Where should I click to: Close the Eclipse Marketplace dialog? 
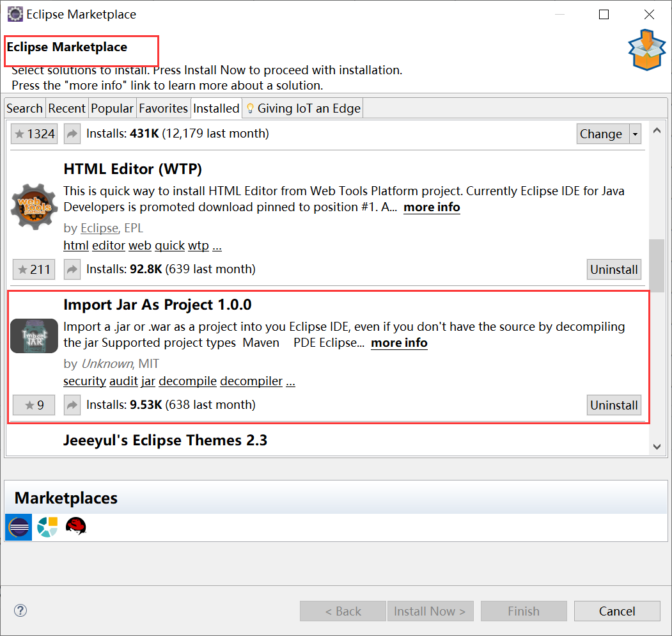(x=649, y=14)
